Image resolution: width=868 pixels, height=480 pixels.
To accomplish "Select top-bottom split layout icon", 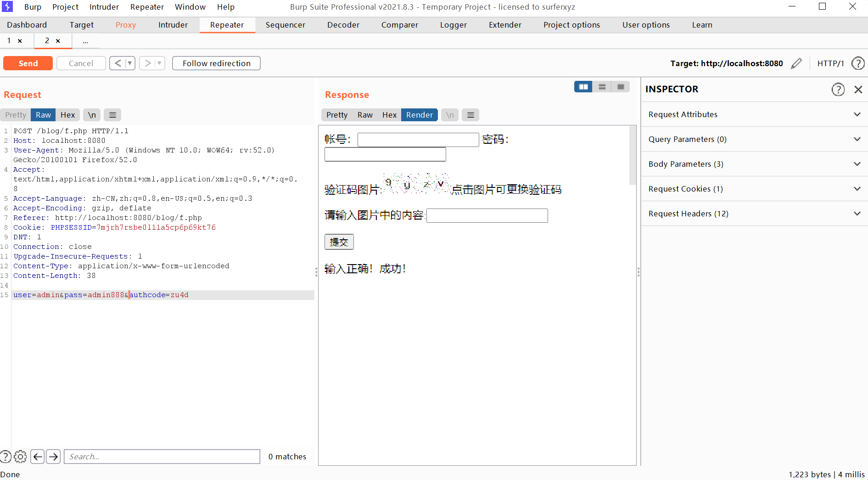I will (x=602, y=87).
